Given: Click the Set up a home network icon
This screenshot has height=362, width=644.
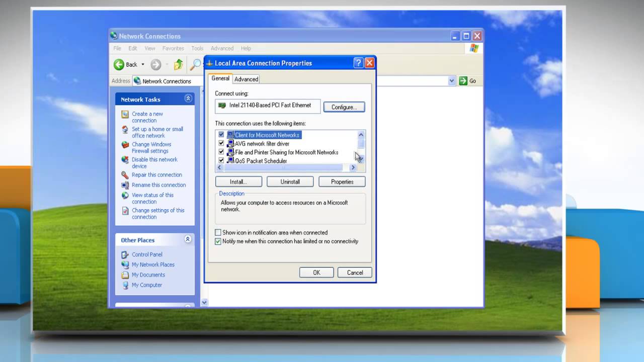Looking at the screenshot, I should click(125, 129).
